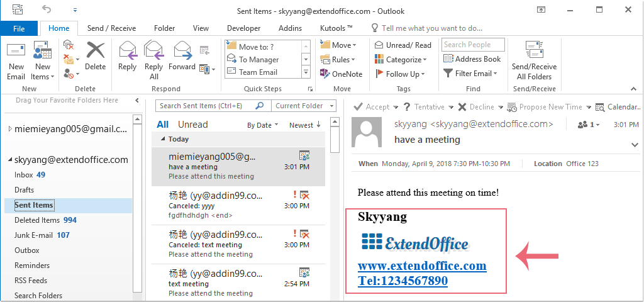Image resolution: width=644 pixels, height=302 pixels.
Task: Expand the miemieyang005@gmail account
Action: click(x=10, y=129)
